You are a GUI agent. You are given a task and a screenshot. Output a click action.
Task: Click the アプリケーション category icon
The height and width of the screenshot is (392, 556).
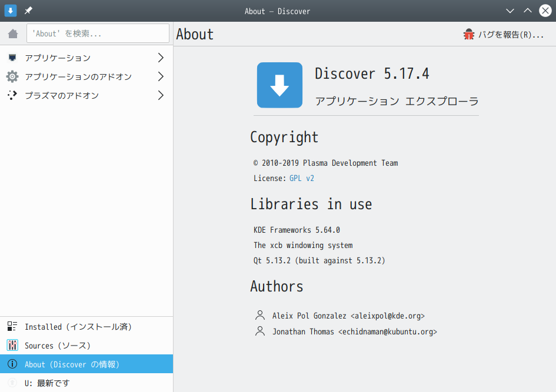12,58
